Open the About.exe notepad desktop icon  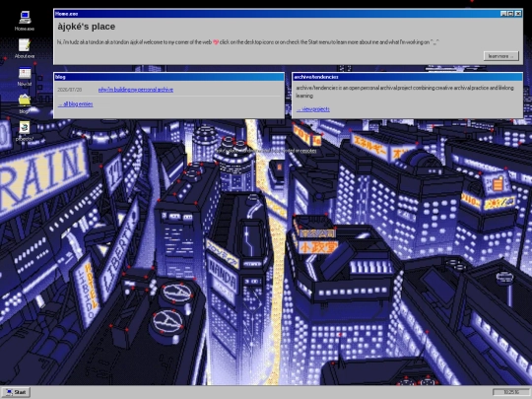point(25,48)
